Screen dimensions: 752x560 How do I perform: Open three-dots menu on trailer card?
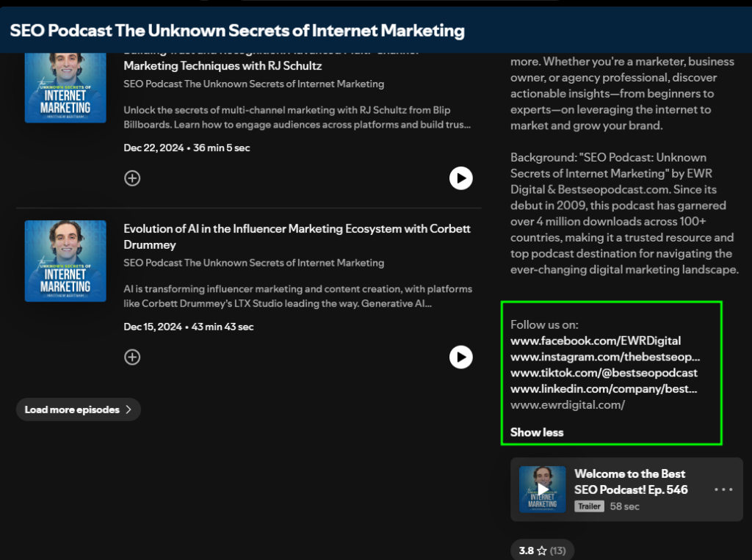tap(723, 490)
